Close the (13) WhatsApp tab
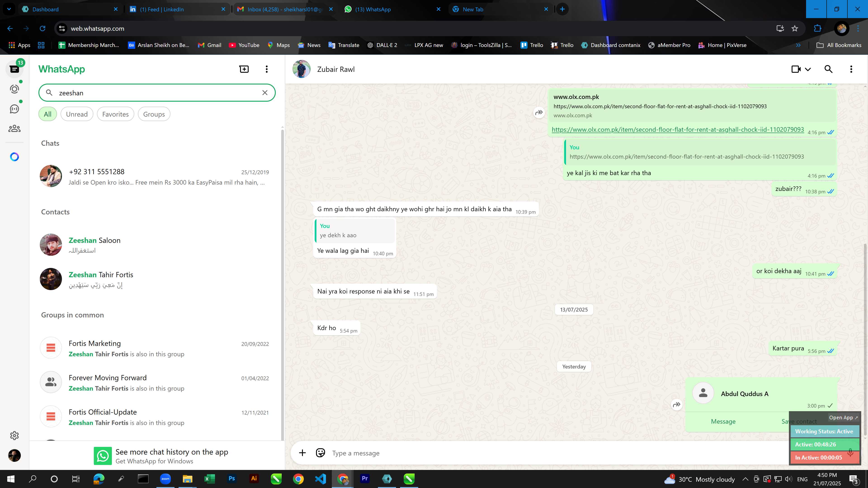This screenshot has width=868, height=488. 438,9
